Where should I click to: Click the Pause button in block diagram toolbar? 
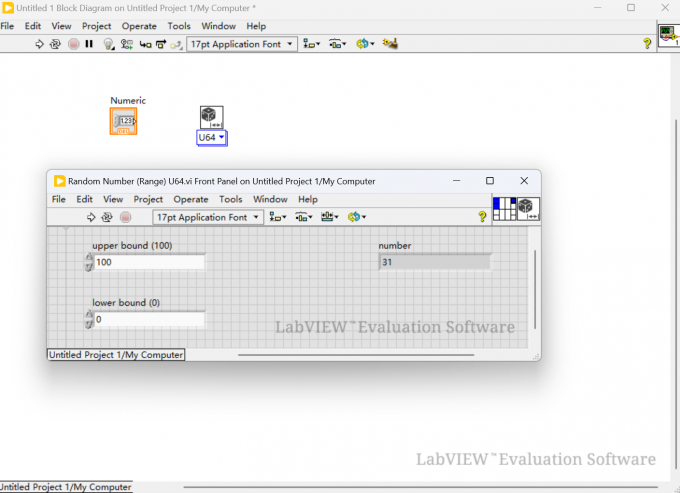pyautogui.click(x=89, y=44)
